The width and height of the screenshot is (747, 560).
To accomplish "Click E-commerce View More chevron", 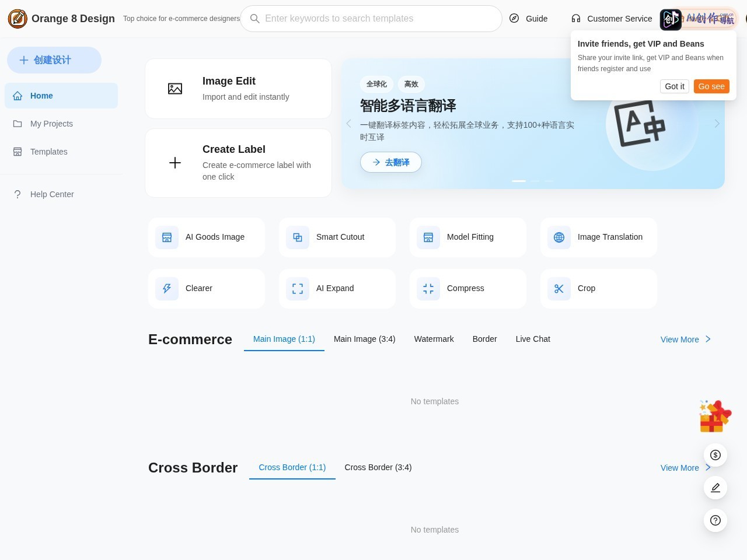I will [x=708, y=339].
